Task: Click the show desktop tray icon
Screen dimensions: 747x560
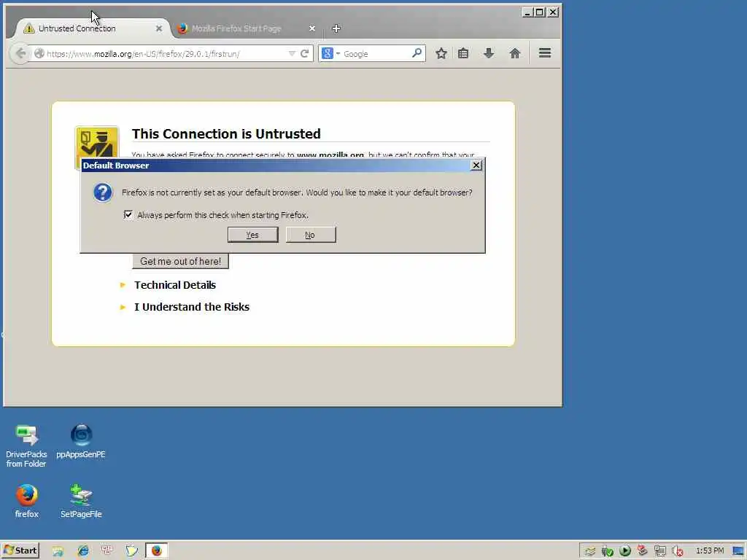Action: pyautogui.click(x=739, y=551)
